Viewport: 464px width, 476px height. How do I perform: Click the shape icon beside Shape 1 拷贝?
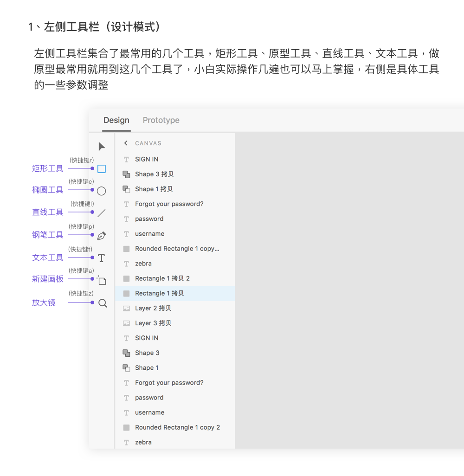click(126, 189)
